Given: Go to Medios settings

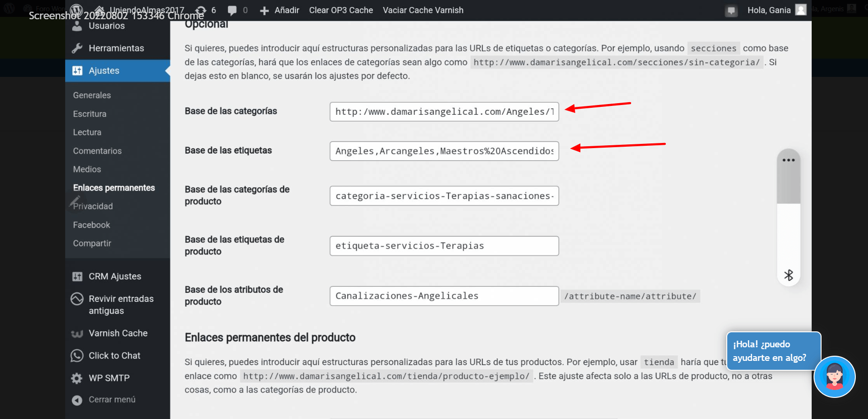Looking at the screenshot, I should pos(87,169).
